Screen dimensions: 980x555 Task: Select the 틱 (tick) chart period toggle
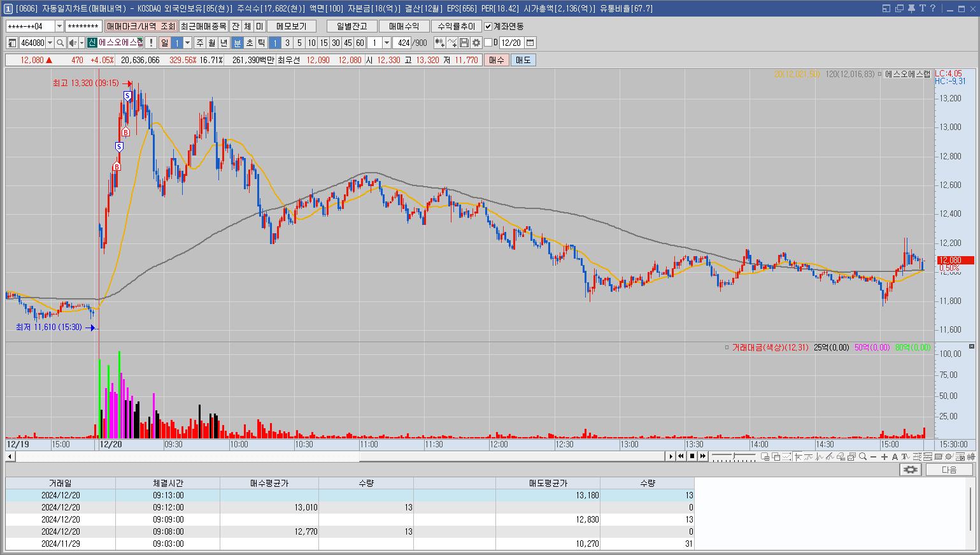coord(262,43)
